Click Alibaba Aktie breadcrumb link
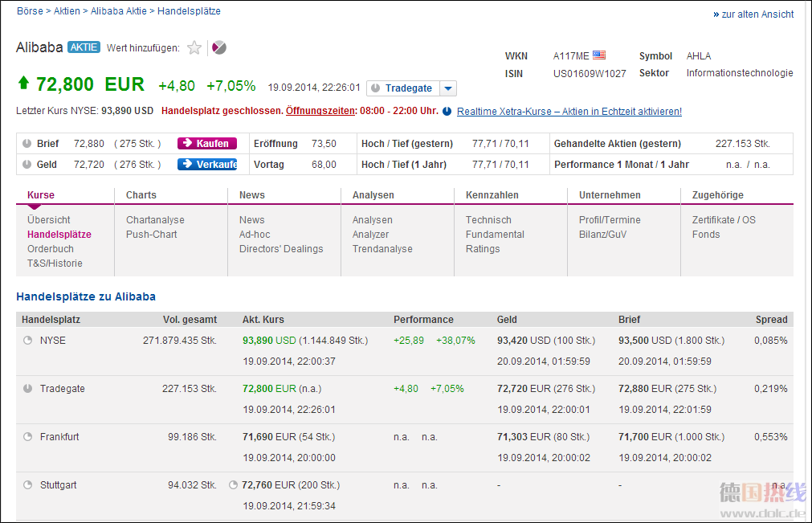Image resolution: width=812 pixels, height=523 pixels. [119, 11]
